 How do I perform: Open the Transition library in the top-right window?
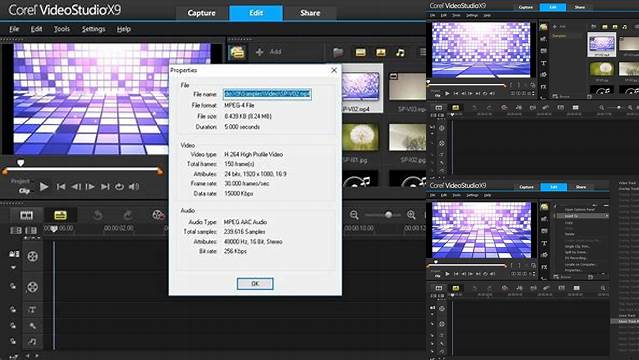(x=544, y=51)
